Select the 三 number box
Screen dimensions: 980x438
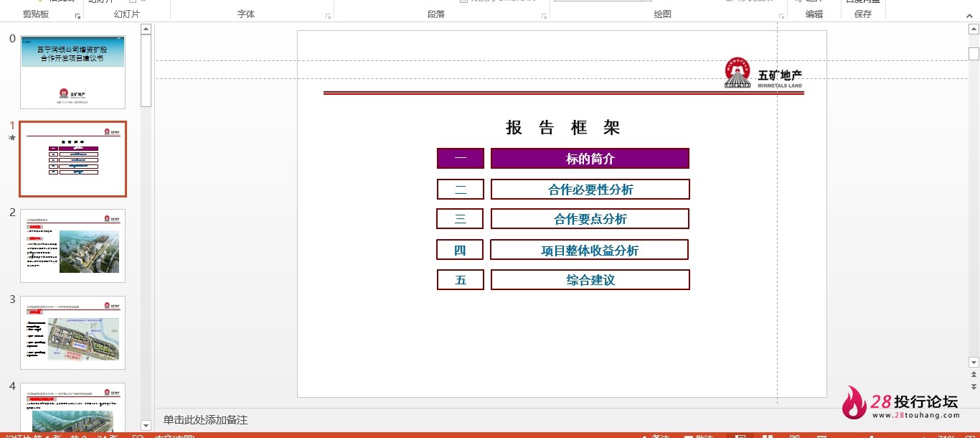460,219
